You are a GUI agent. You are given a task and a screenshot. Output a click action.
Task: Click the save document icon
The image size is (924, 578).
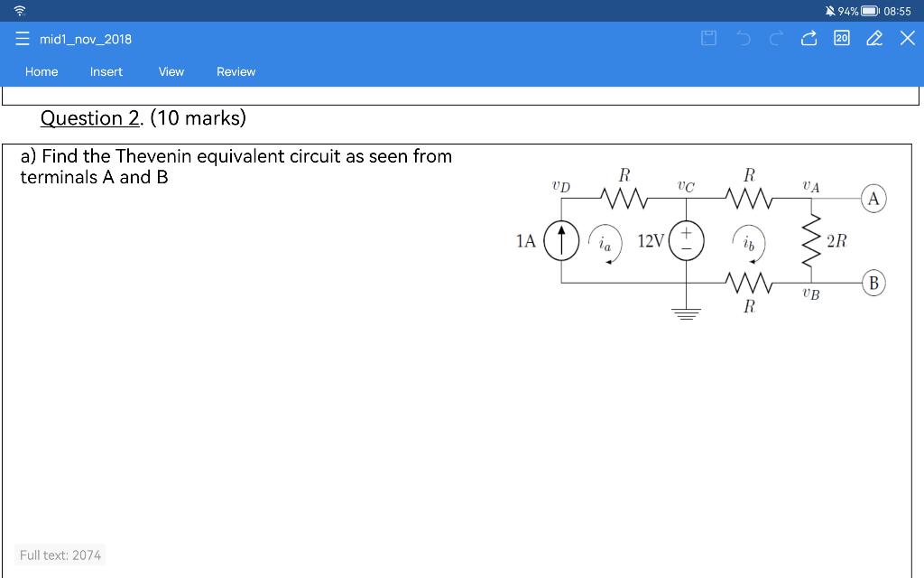pyautogui.click(x=708, y=38)
